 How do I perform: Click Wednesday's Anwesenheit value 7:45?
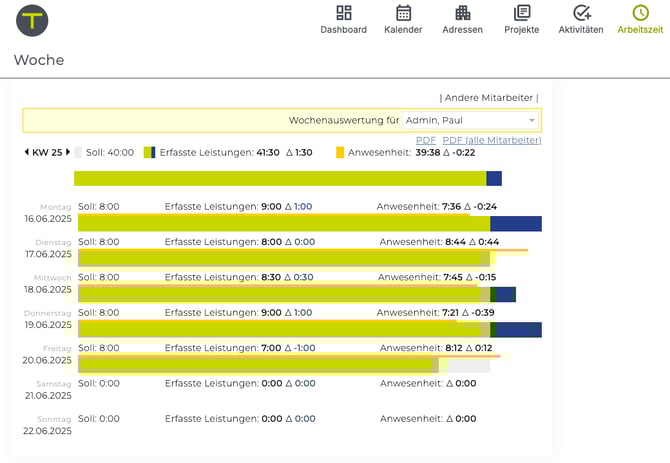coord(453,278)
